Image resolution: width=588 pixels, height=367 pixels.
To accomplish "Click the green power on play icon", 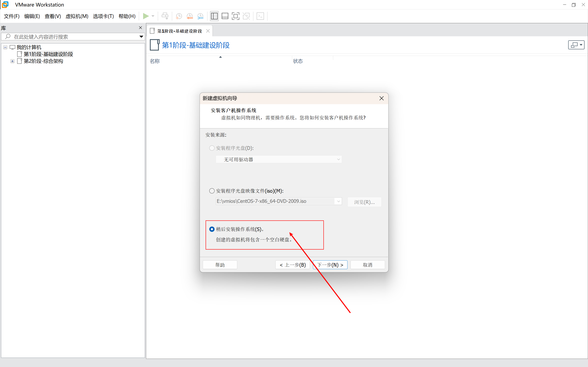I will click(146, 16).
